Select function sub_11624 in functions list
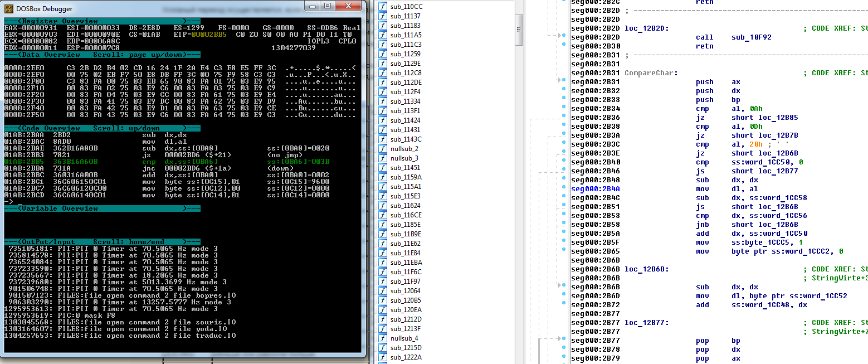This screenshot has width=868, height=364. 405,205
